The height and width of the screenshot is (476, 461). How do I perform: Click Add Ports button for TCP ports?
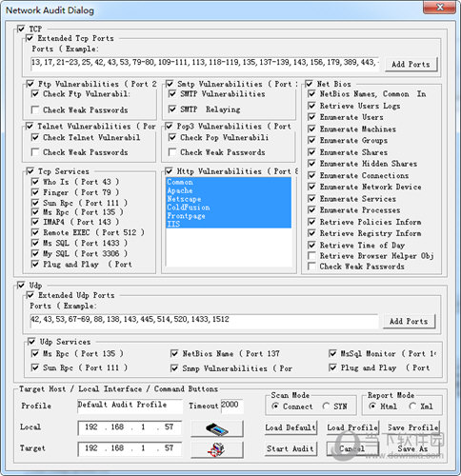click(x=411, y=65)
